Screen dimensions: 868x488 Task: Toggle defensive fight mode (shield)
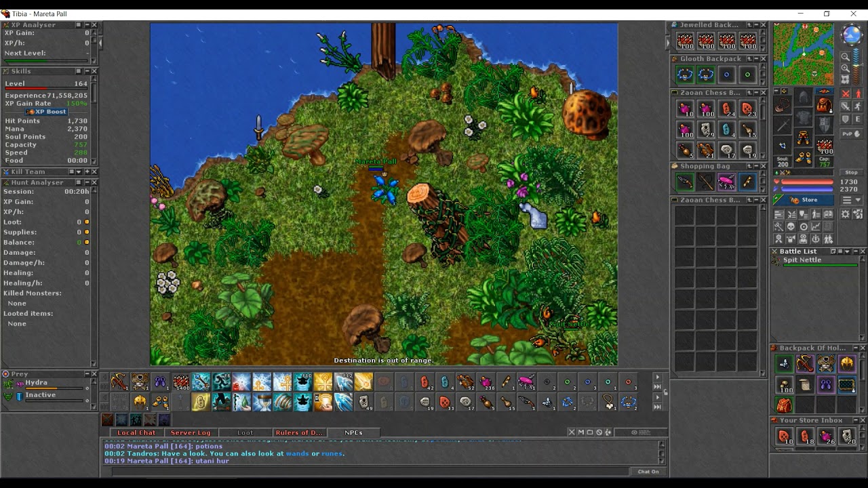[846, 119]
